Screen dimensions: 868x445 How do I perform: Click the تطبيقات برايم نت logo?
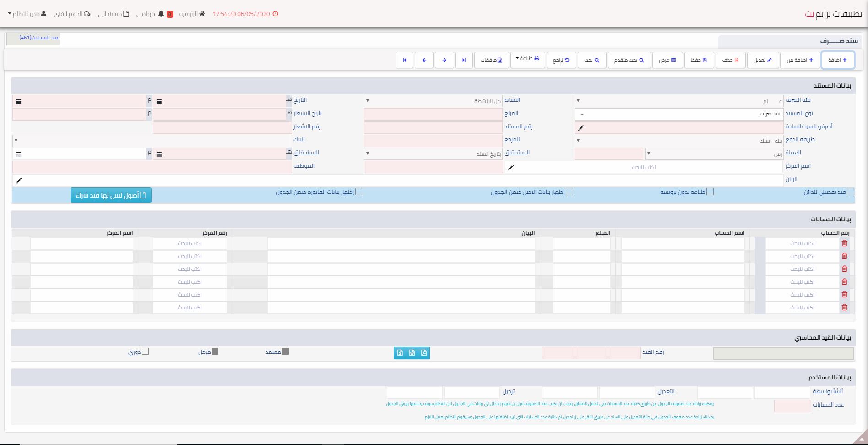833,14
